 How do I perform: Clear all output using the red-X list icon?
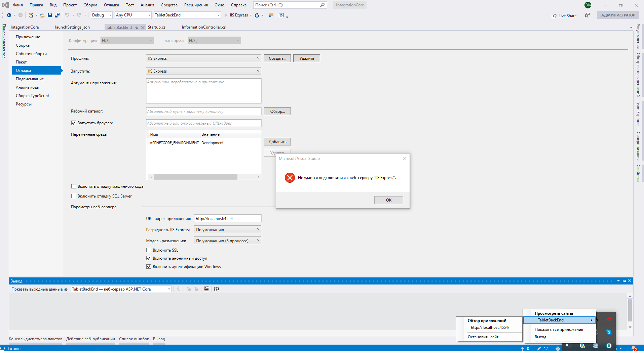tap(206, 289)
